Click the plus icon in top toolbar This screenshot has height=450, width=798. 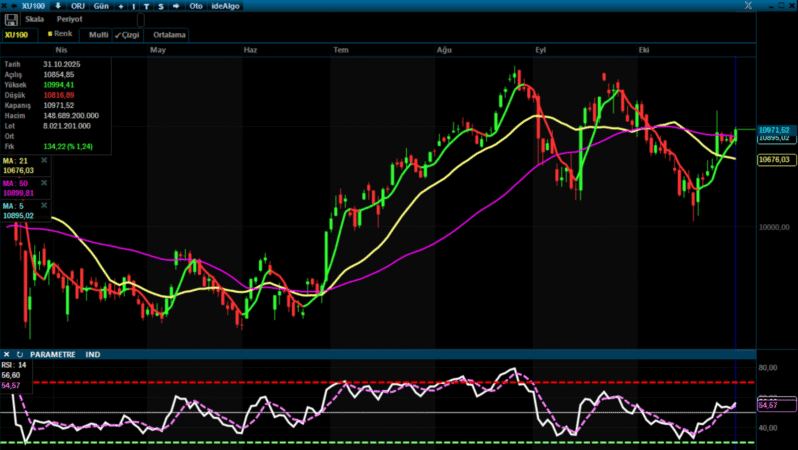point(121,6)
